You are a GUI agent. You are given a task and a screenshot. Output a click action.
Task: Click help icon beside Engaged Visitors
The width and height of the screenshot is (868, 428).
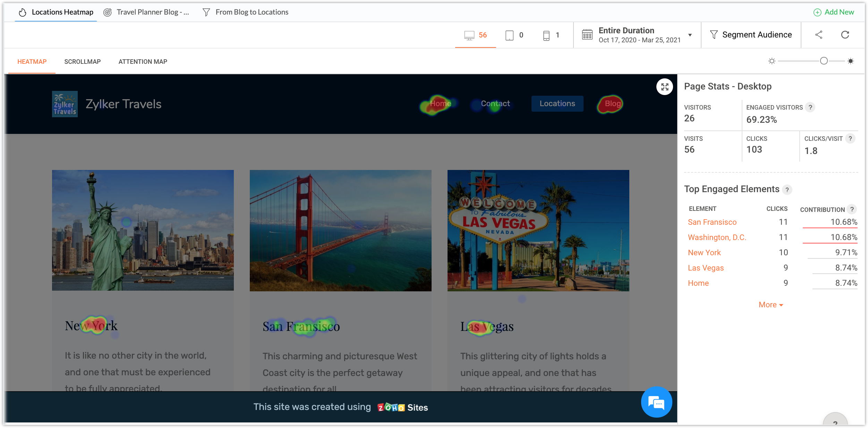point(810,107)
